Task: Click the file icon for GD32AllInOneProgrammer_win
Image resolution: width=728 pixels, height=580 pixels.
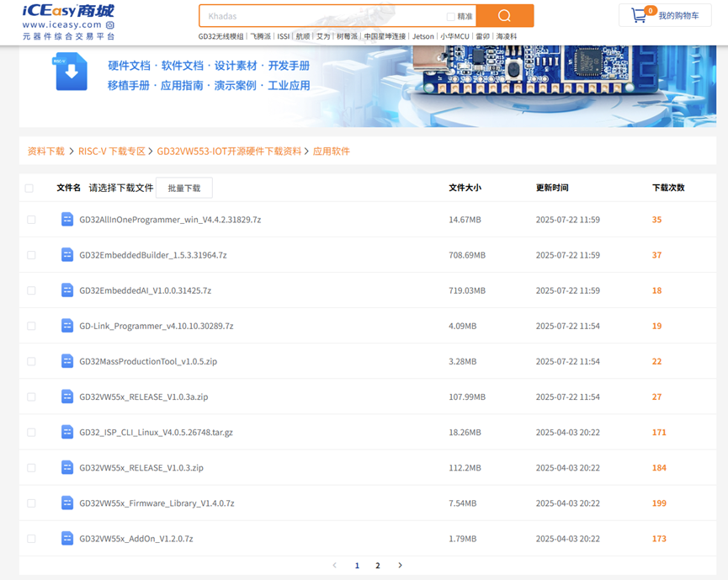Action: 67,220
